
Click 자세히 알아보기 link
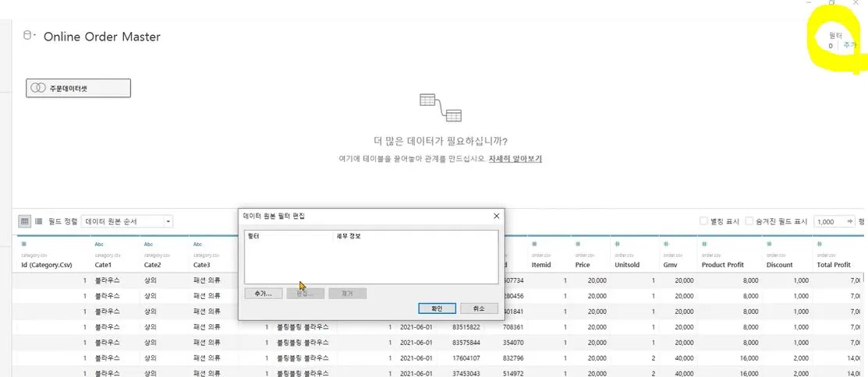(515, 159)
